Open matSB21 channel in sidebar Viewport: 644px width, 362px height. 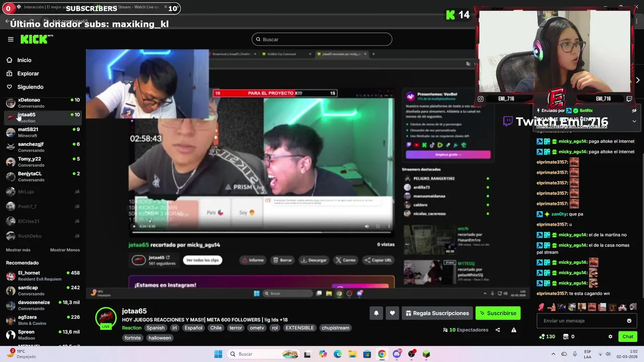[x=42, y=132]
